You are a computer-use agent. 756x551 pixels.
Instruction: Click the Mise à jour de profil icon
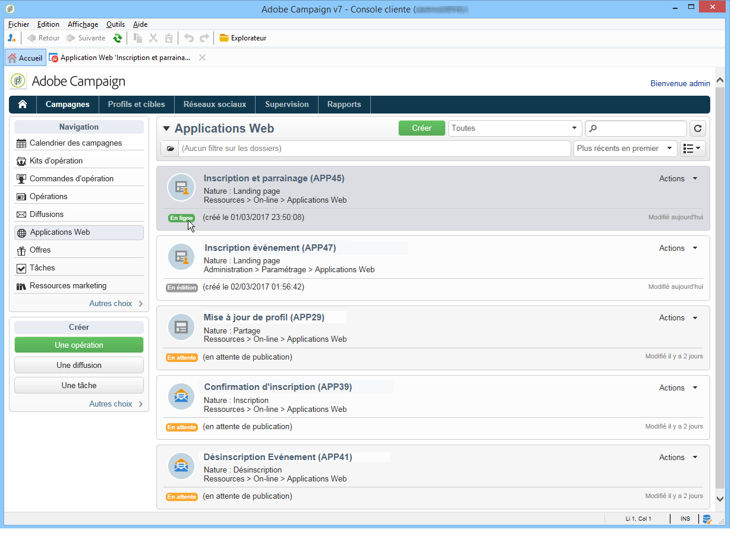click(181, 327)
